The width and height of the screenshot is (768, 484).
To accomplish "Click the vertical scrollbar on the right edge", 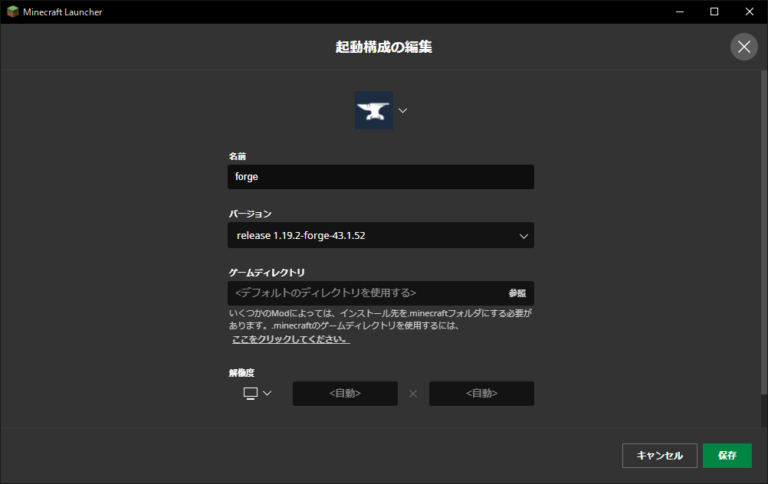I will tap(764, 232).
